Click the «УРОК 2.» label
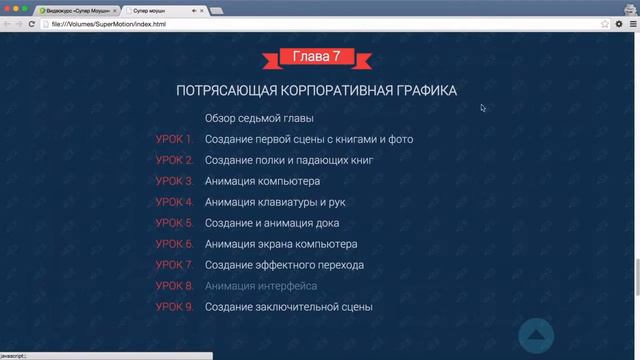640x360 pixels. click(174, 160)
